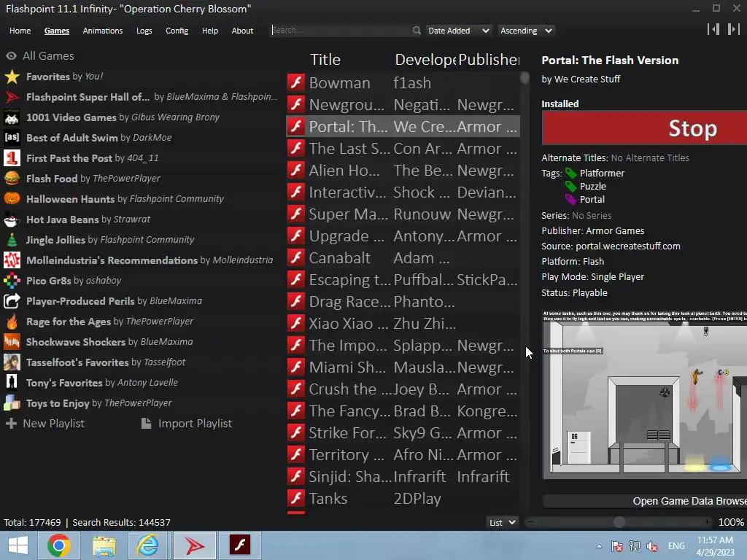Click the Pico Gr8s playlist icon

point(12,281)
